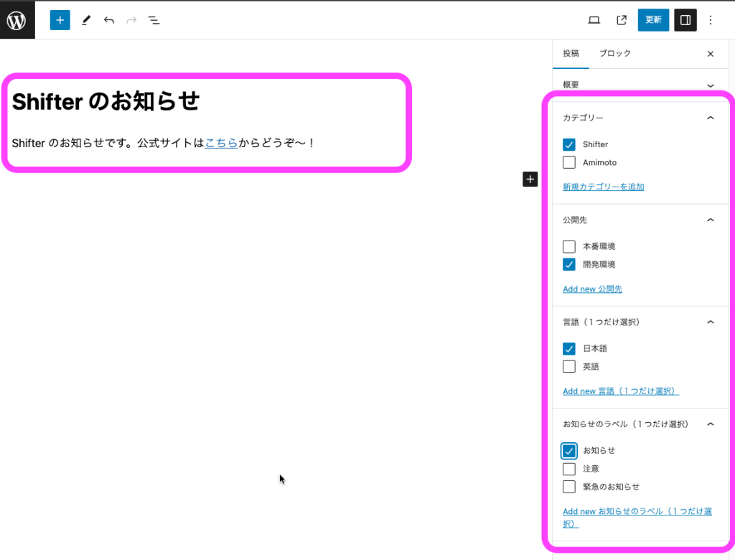View the post in a new tab

(x=622, y=20)
